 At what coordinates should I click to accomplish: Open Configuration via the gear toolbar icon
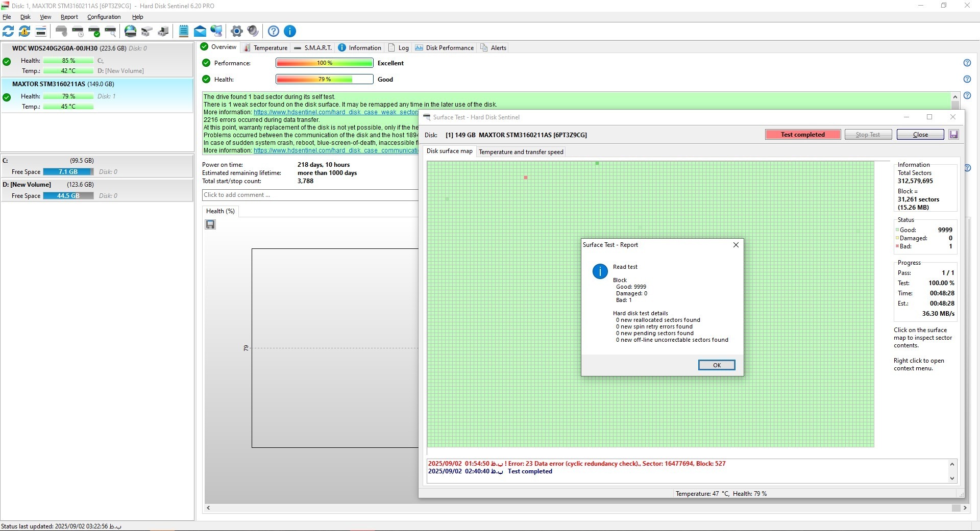[x=236, y=31]
